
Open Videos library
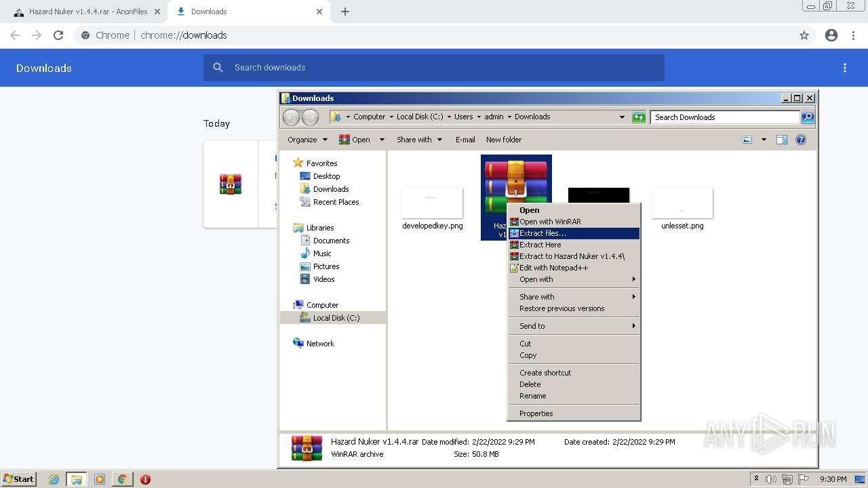click(323, 279)
